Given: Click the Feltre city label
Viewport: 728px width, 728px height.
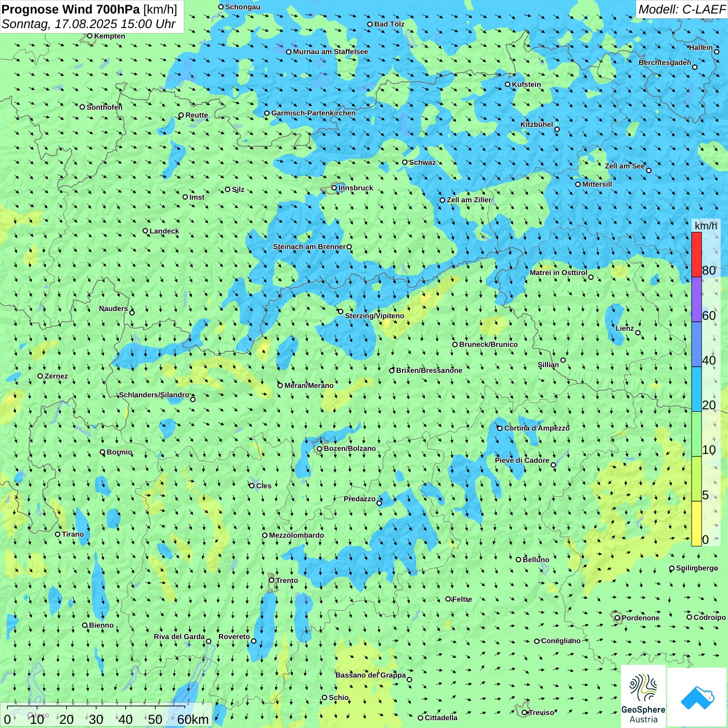Looking at the screenshot, I should coord(462,599).
